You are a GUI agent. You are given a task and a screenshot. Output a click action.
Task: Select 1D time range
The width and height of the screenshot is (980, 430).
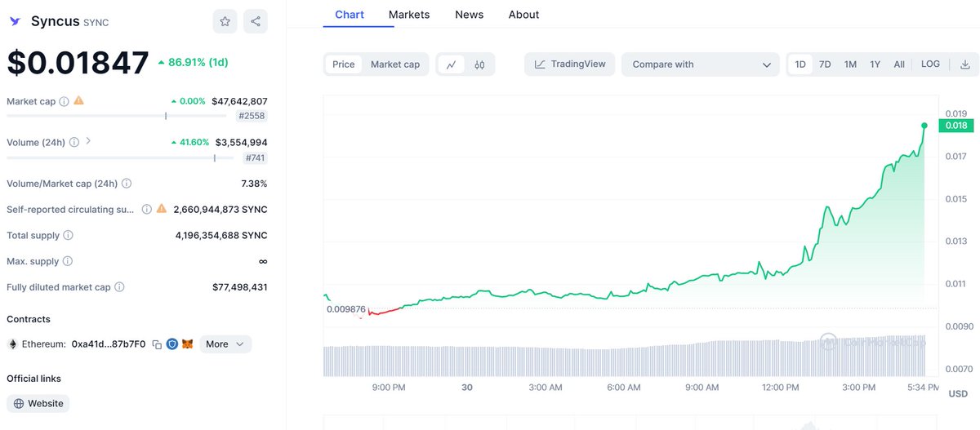coord(800,64)
